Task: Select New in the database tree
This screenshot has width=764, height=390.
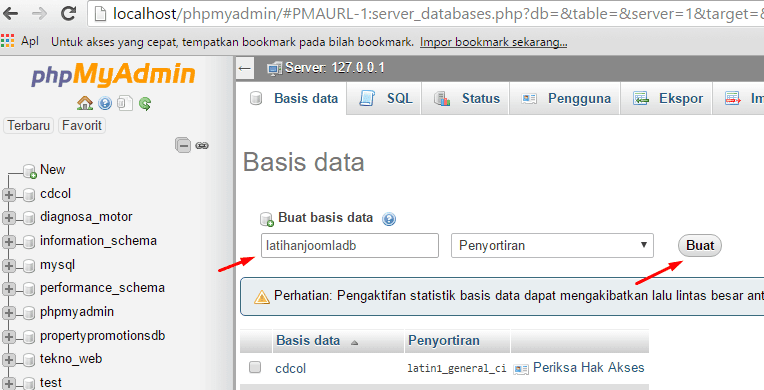Action: [53, 170]
